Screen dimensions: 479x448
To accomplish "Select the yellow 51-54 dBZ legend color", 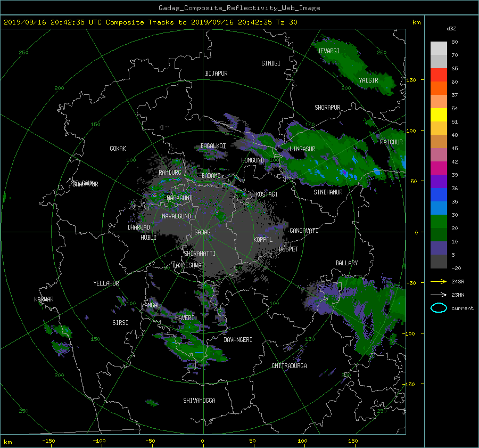I will coord(439,115).
